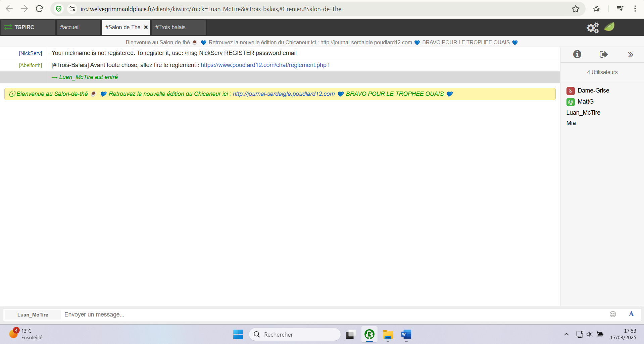
Task: Click the Luan_McTire nickname button beside input
Action: [x=33, y=314]
